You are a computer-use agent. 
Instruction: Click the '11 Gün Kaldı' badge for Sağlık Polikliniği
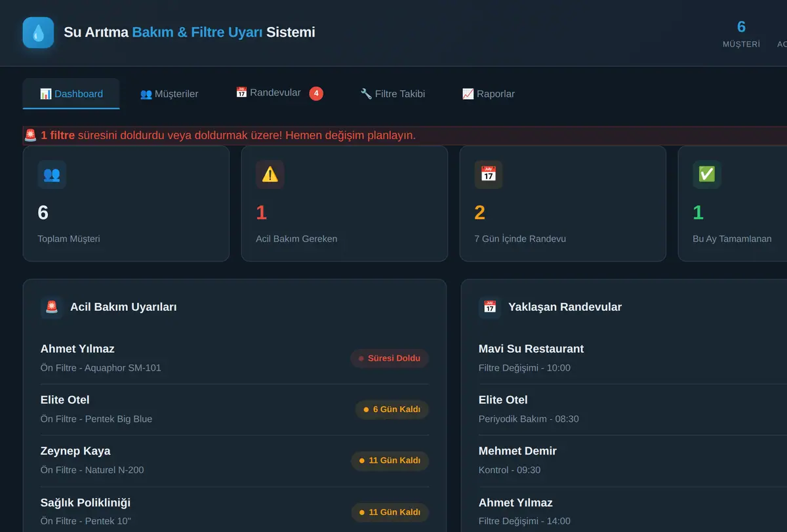click(x=390, y=512)
